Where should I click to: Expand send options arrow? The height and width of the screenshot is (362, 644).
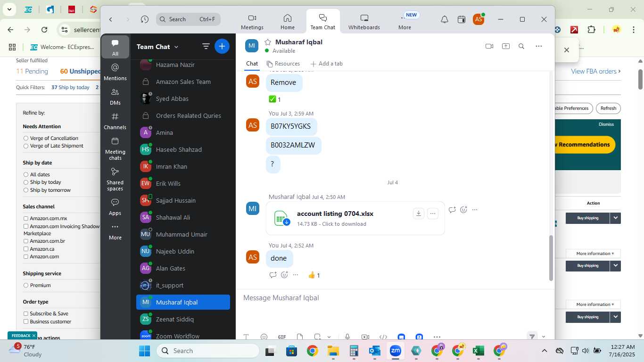click(544, 337)
